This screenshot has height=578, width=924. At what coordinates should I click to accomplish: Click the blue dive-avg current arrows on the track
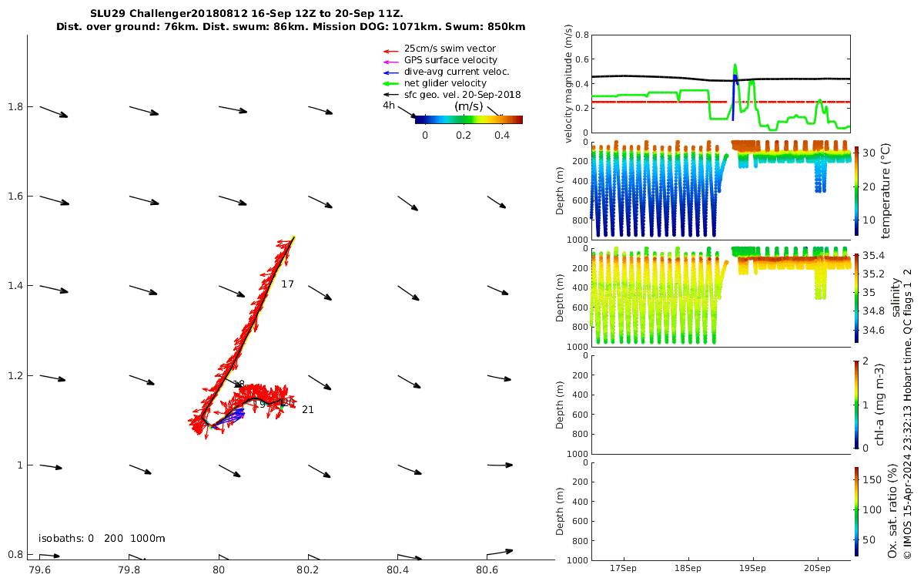click(229, 417)
